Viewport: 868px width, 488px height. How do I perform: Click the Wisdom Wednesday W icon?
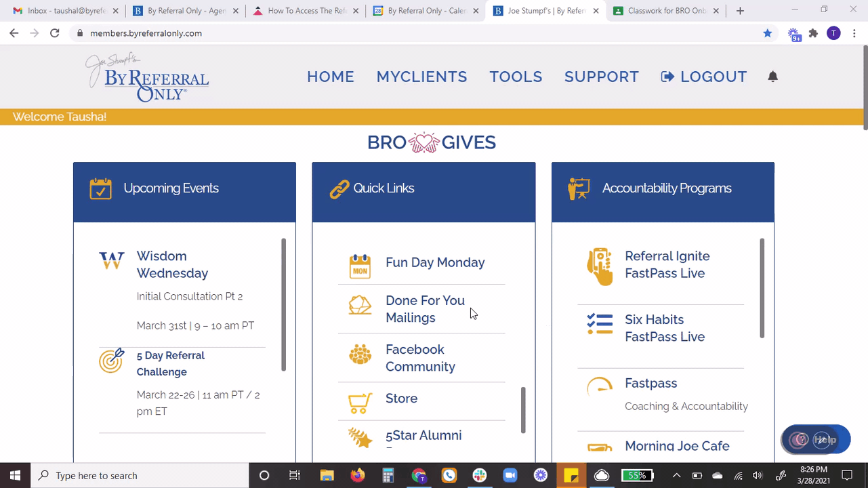(x=112, y=260)
